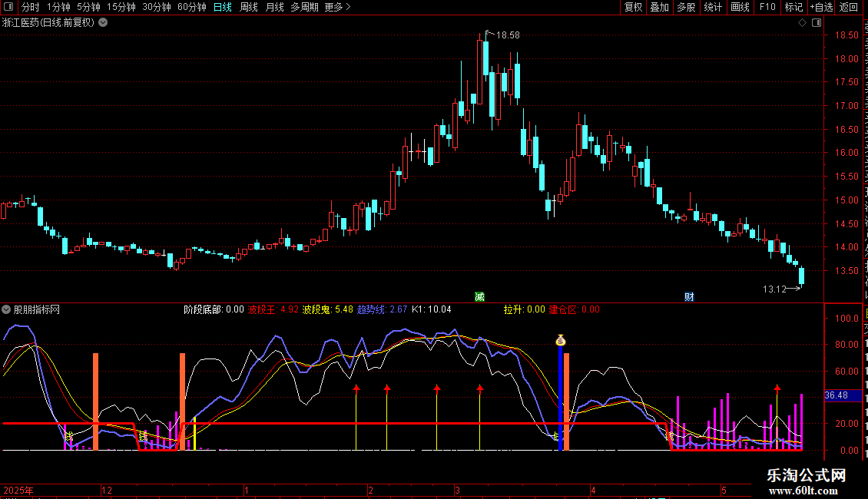Click the green 减 marker icon
This screenshot has width=868, height=499.
pos(480,297)
